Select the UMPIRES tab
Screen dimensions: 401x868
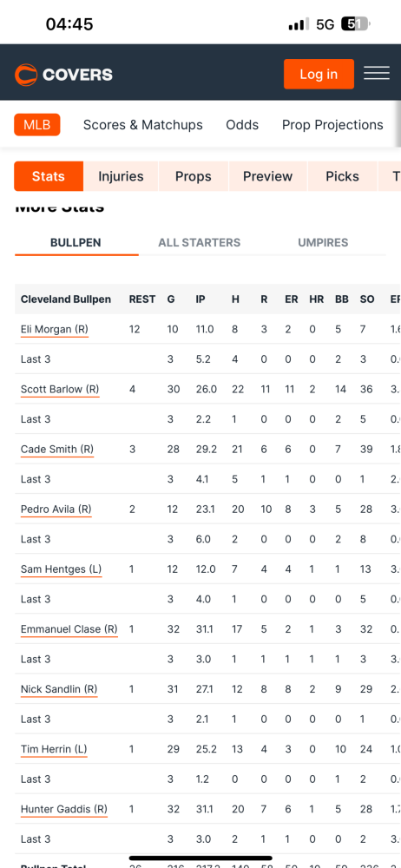coord(323,242)
